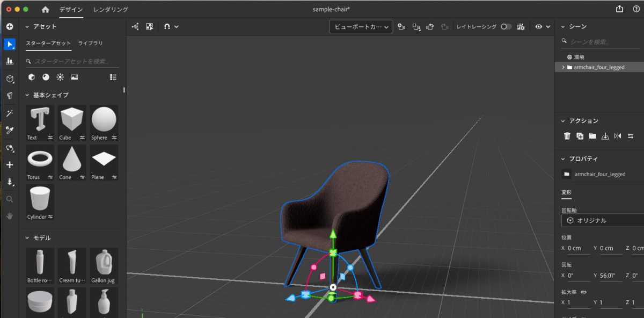This screenshot has height=318, width=644.
Task: Mirror the armchair using the Actions mirror icon
Action: pos(618,136)
